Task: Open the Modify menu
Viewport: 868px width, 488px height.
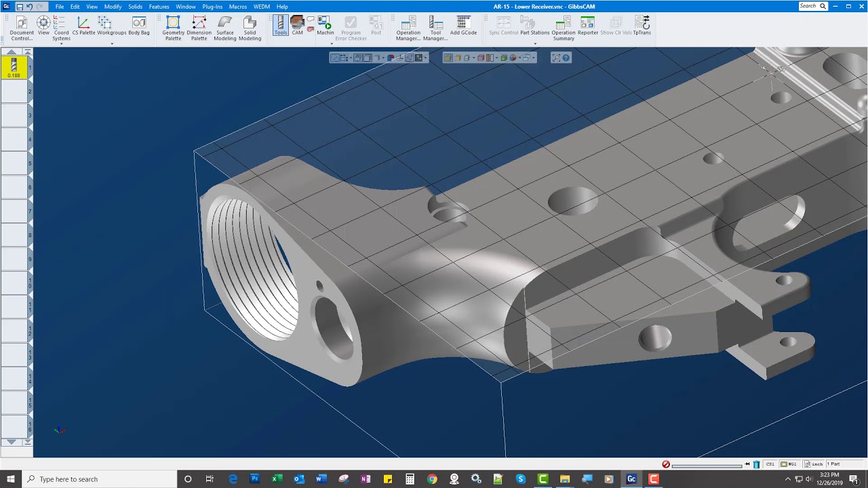Action: click(x=113, y=7)
